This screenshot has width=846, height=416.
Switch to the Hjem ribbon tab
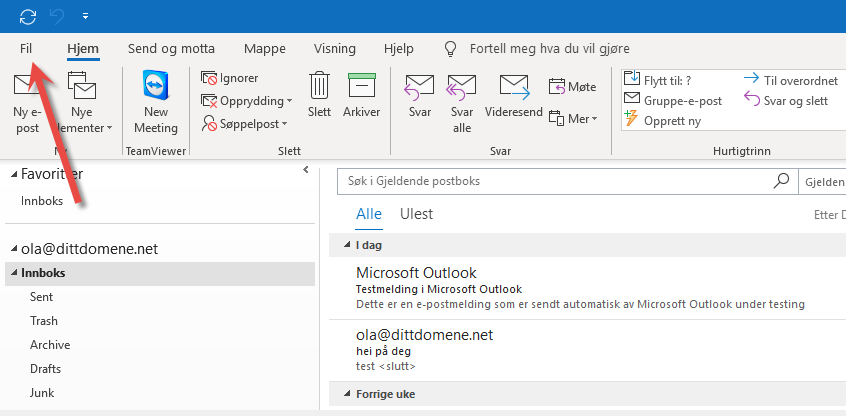[x=83, y=49]
